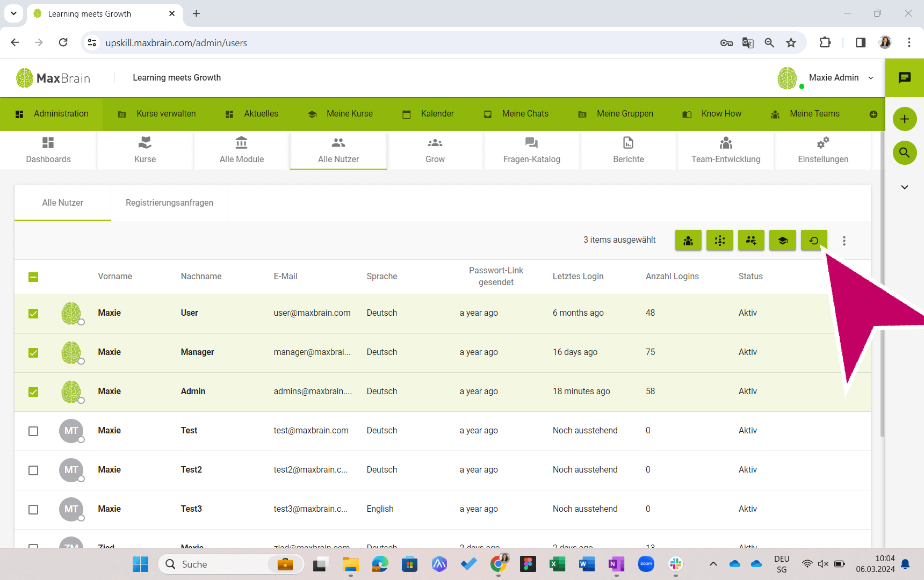Click the Windows taskbar Suche field

coord(231,564)
